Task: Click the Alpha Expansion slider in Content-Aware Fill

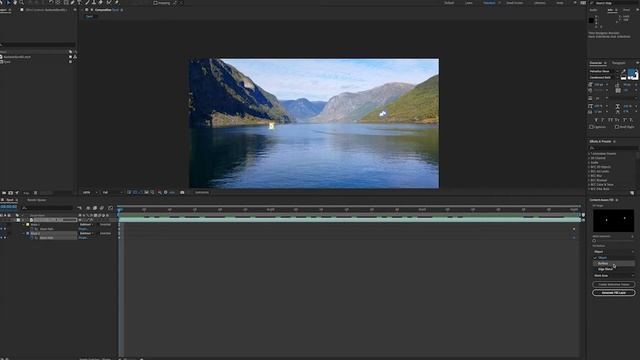Action: click(x=613, y=241)
